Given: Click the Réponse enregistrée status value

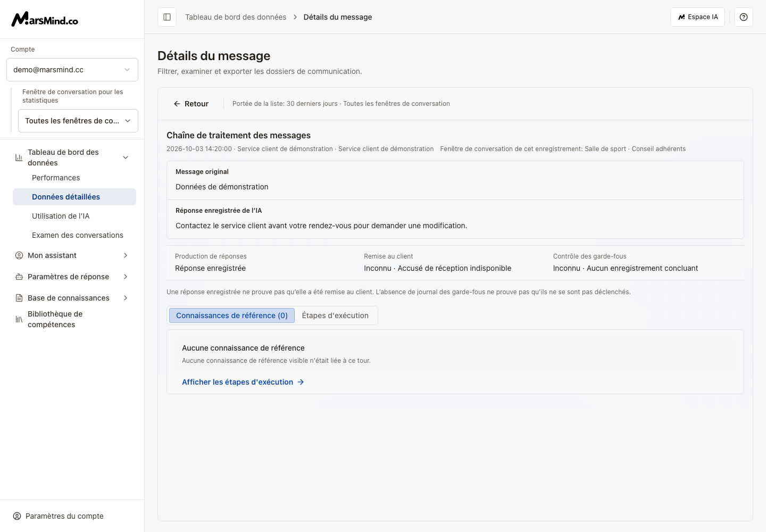Looking at the screenshot, I should tap(210, 268).
